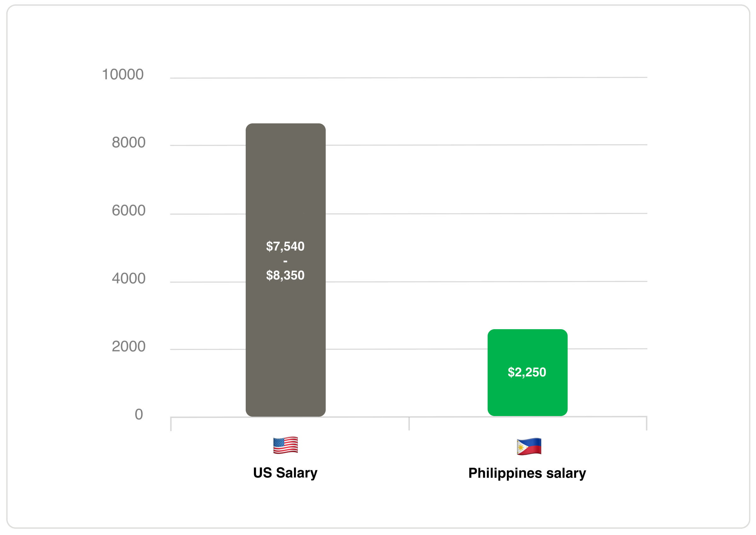Click the left x-axis tick mark
The height and width of the screenshot is (535, 756).
click(x=171, y=424)
